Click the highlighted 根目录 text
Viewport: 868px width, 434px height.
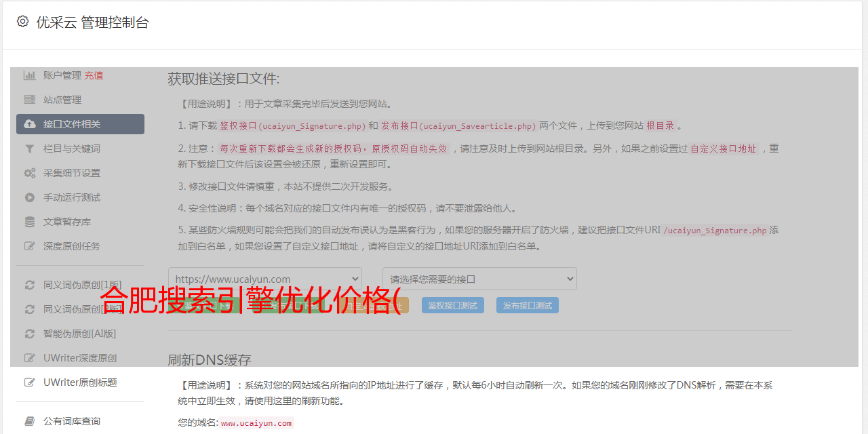(660, 126)
